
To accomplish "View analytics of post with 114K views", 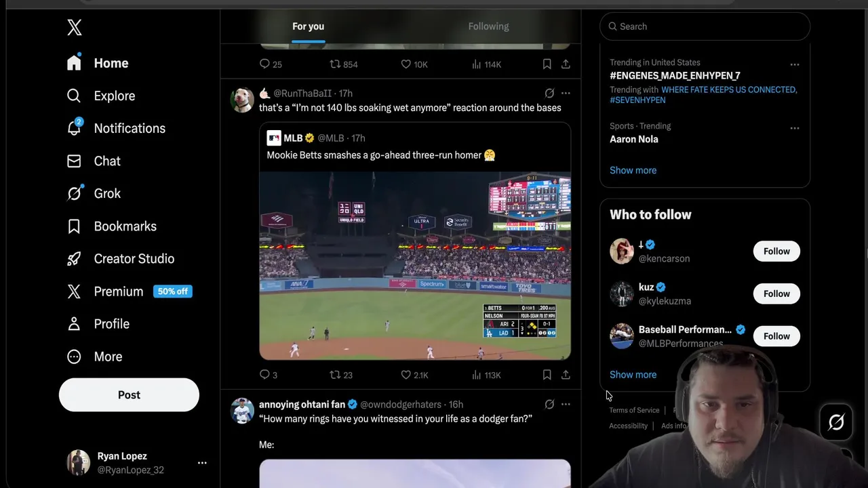I will pos(486,64).
